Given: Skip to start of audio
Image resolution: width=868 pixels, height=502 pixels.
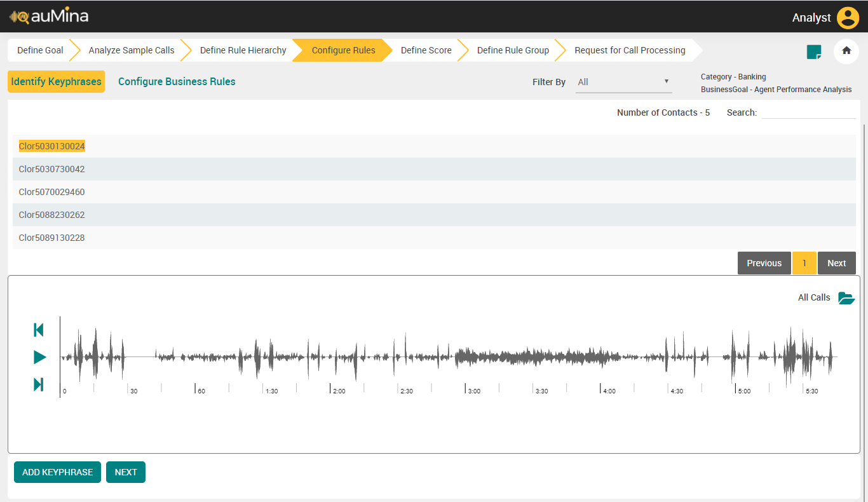Looking at the screenshot, I should pos(39,330).
